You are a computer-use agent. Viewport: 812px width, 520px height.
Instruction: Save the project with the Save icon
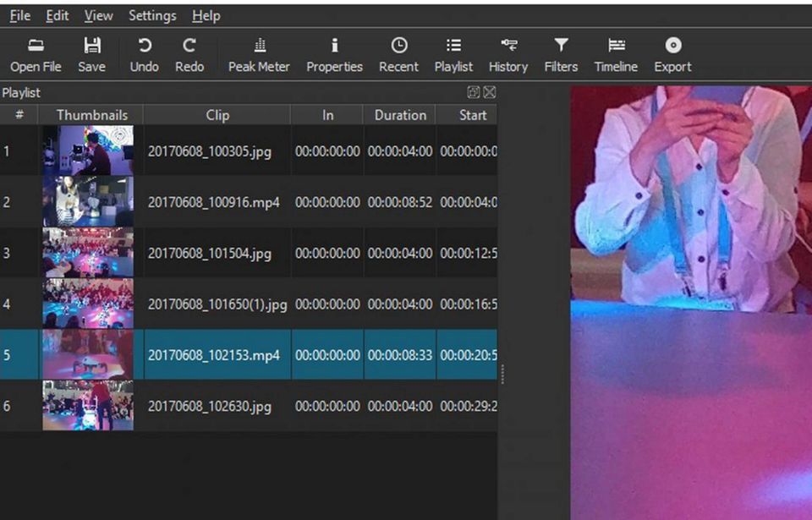tap(92, 54)
